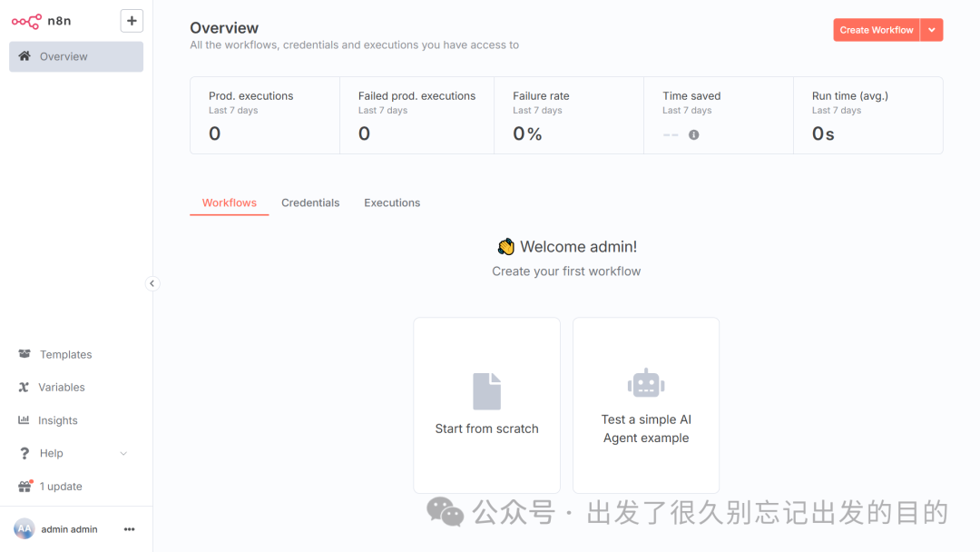Click the info icon beside Time saved

click(695, 133)
